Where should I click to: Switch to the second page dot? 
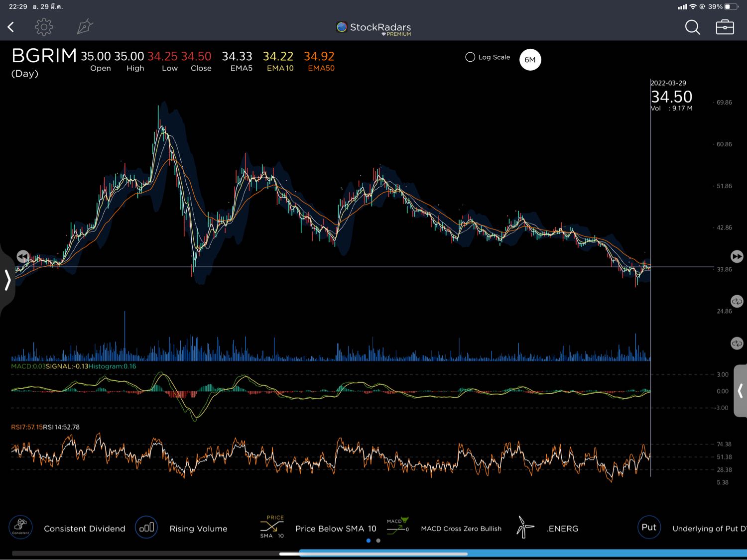tap(378, 541)
